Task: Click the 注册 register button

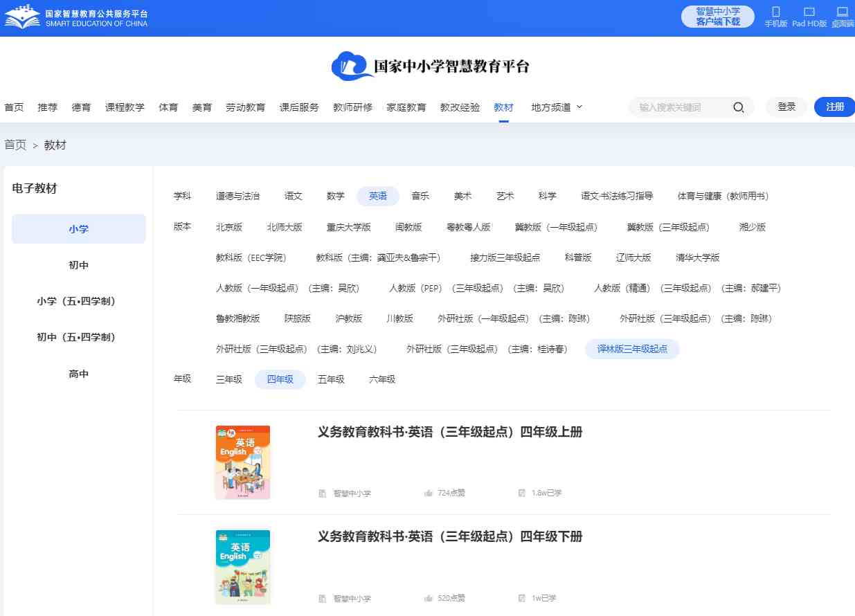Action: pos(835,107)
